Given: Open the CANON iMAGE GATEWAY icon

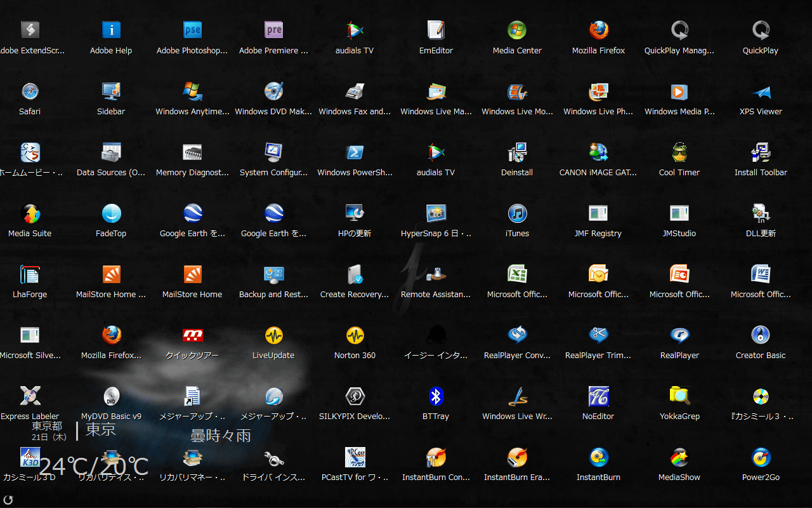Looking at the screenshot, I should pos(598,152).
